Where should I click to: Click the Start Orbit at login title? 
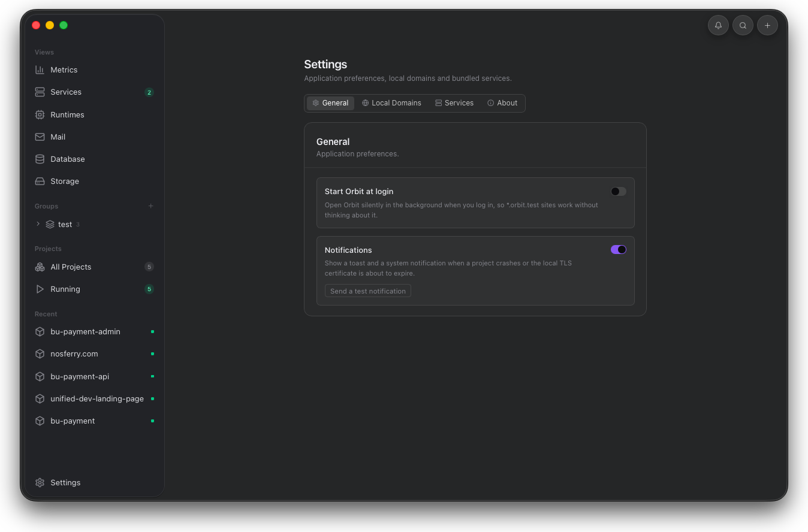(359, 191)
